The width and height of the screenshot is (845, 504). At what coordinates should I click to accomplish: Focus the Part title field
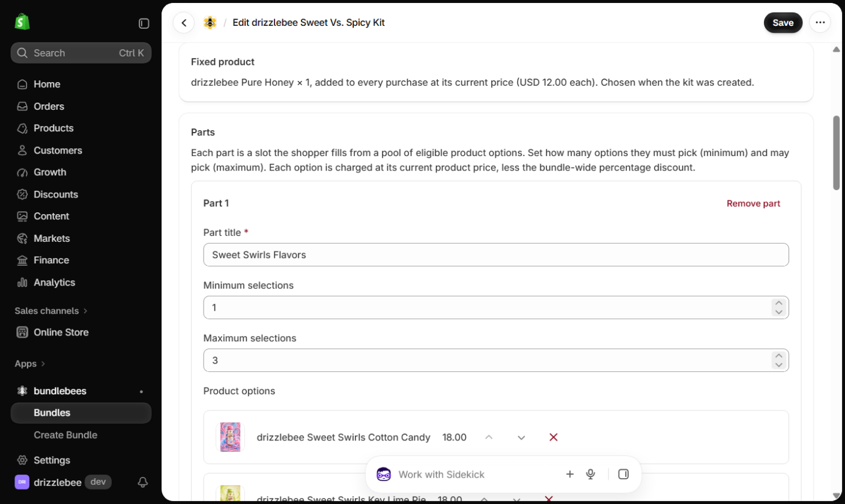pos(496,254)
